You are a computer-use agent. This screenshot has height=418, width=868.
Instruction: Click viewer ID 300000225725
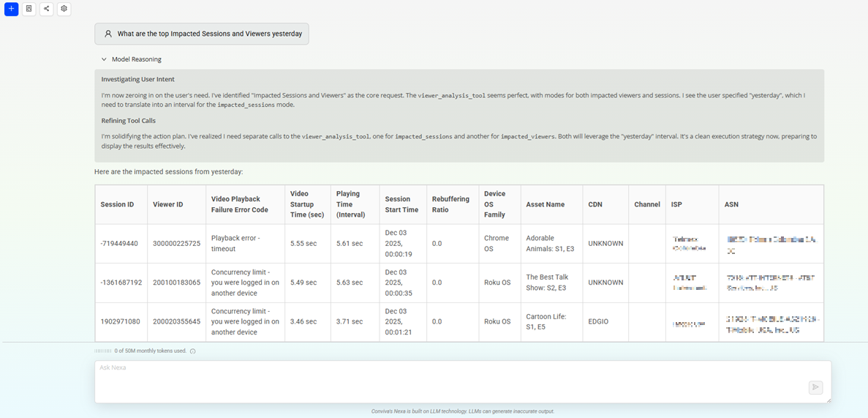(176, 243)
